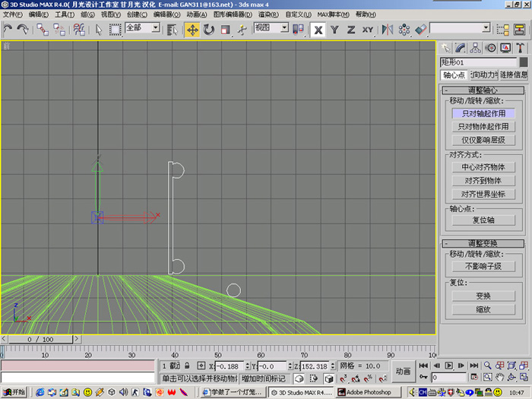
Task: Open the 帮助(H) menu
Action: [x=366, y=14]
